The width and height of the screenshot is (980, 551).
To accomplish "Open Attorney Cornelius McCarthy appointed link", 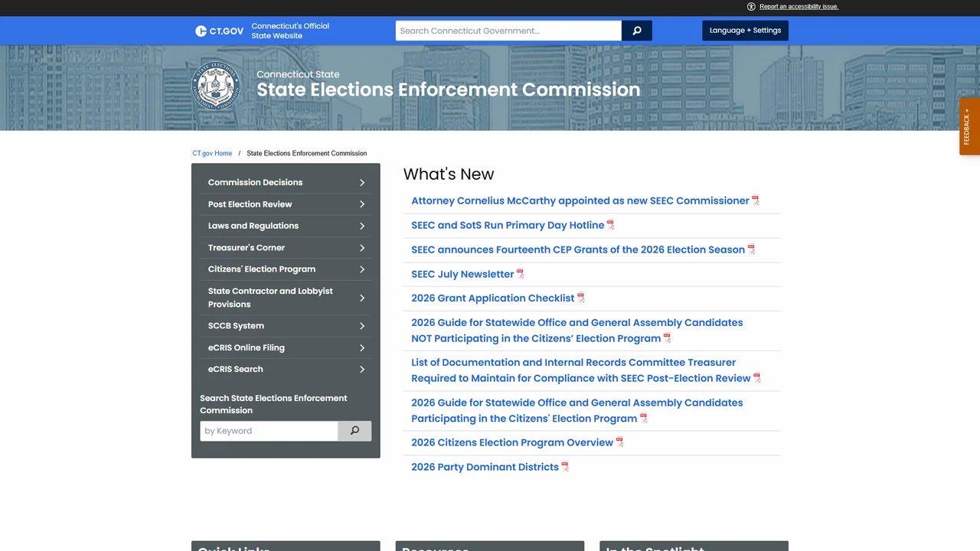I will point(580,201).
